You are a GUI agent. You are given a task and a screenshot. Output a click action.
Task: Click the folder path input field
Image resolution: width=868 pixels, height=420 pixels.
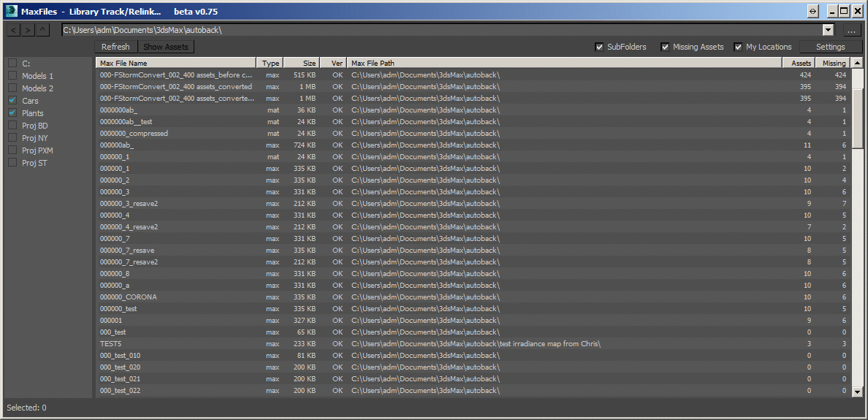(x=442, y=31)
